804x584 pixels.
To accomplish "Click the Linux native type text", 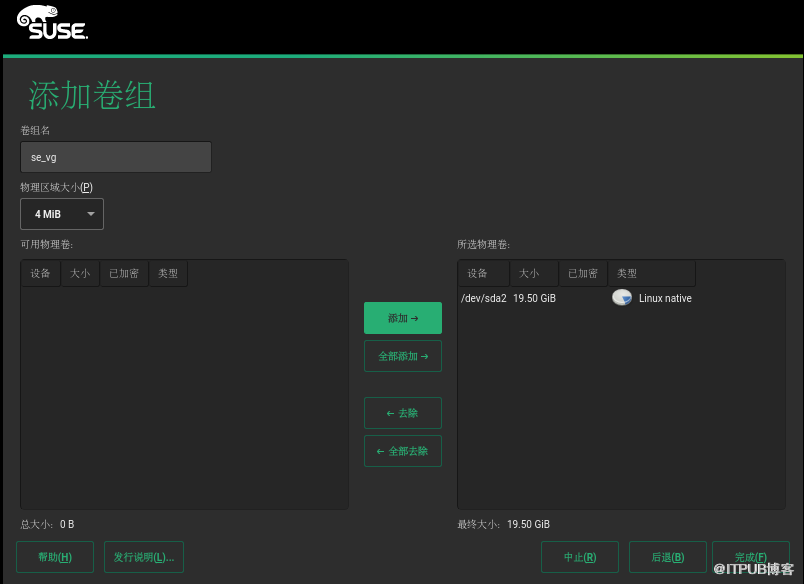I will click(x=665, y=298).
